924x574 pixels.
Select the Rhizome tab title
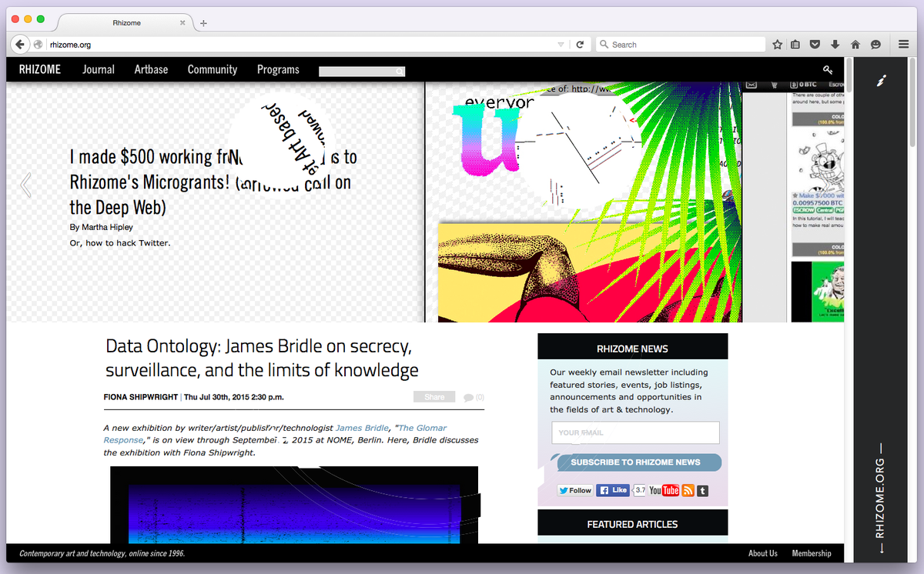[126, 23]
